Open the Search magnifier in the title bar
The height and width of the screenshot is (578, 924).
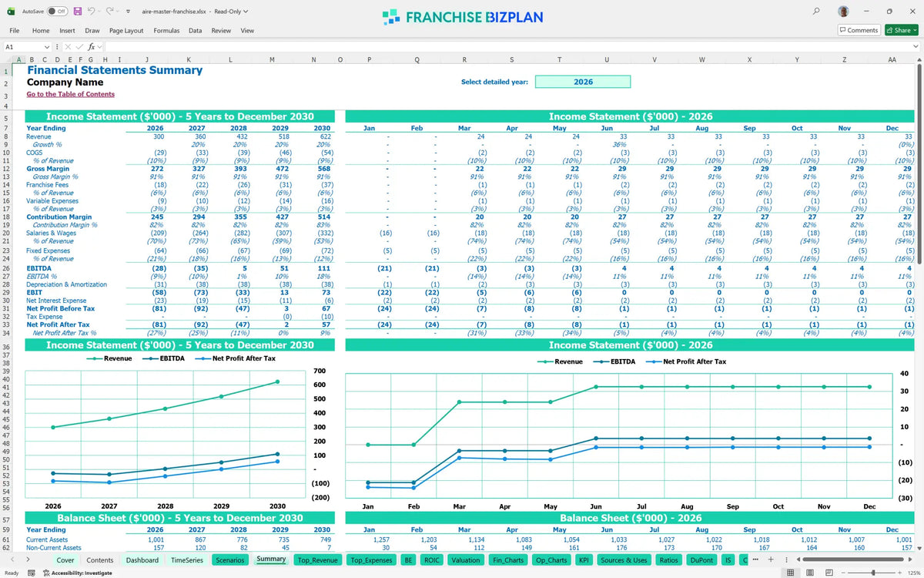816,12
